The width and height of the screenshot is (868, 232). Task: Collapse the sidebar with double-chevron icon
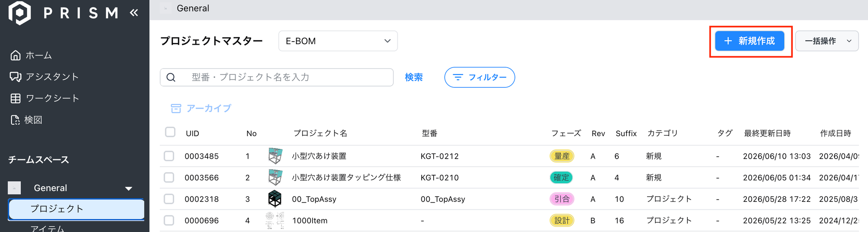pos(134,13)
